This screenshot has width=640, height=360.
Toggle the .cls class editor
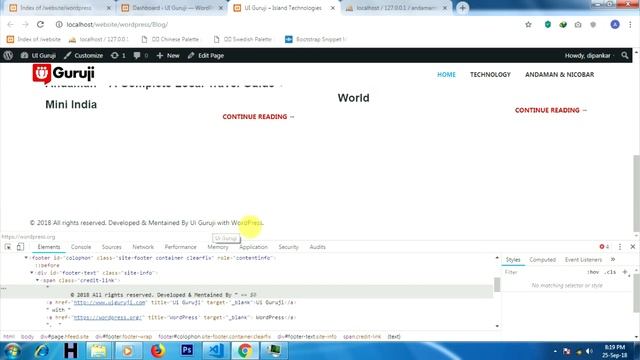[x=610, y=272]
